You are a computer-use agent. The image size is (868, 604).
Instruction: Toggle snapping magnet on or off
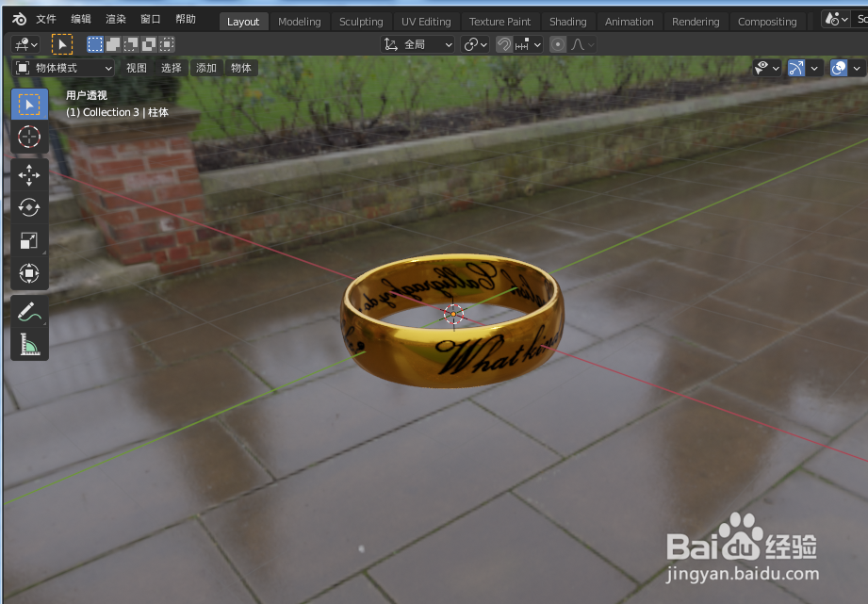[x=504, y=44]
